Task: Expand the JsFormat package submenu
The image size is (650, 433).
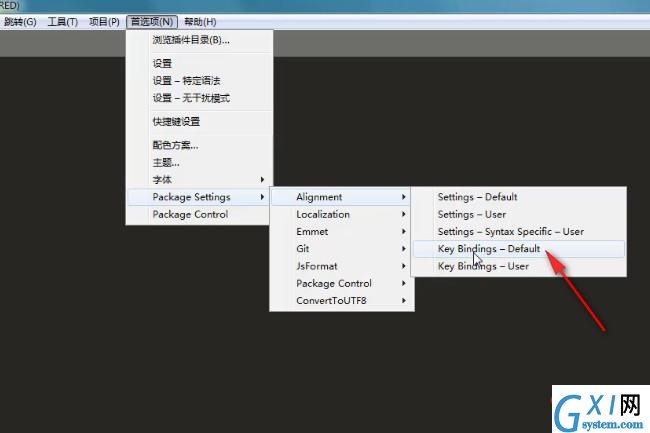Action: click(x=341, y=266)
